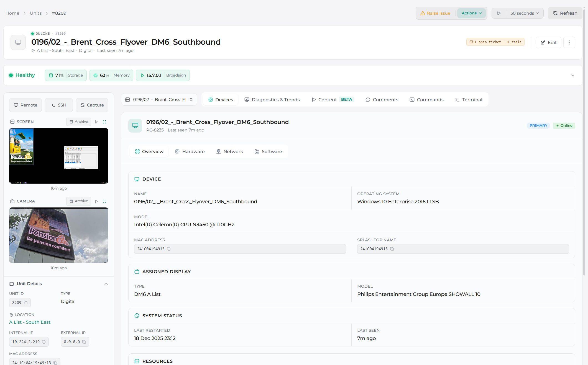
Task: Copy the internal IP address
Action: [x=44, y=342]
